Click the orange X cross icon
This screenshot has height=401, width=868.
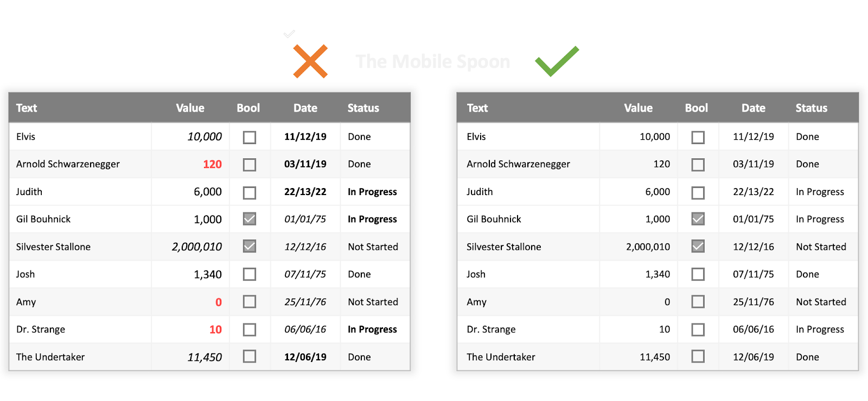[310, 61]
